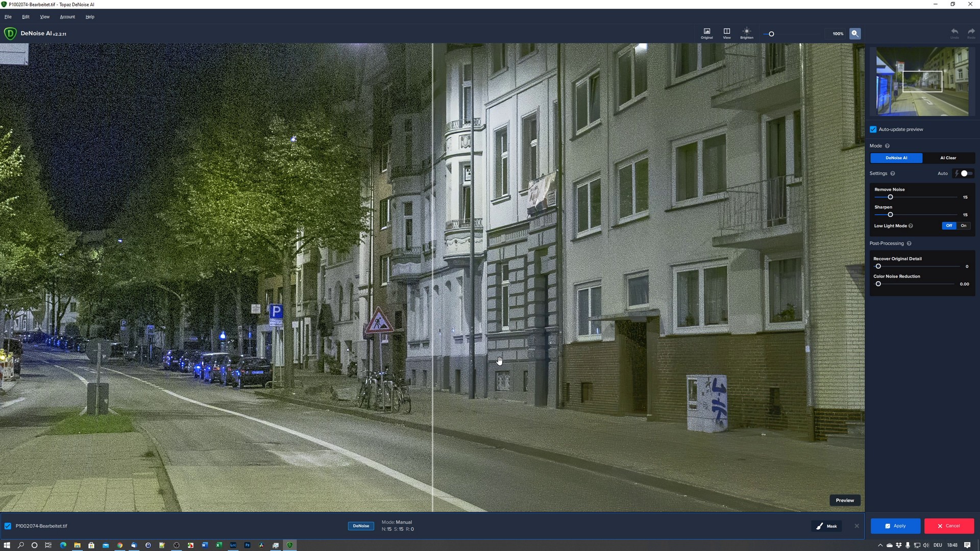Click the Preview label button
Viewport: 980px width, 551px height.
coord(845,500)
